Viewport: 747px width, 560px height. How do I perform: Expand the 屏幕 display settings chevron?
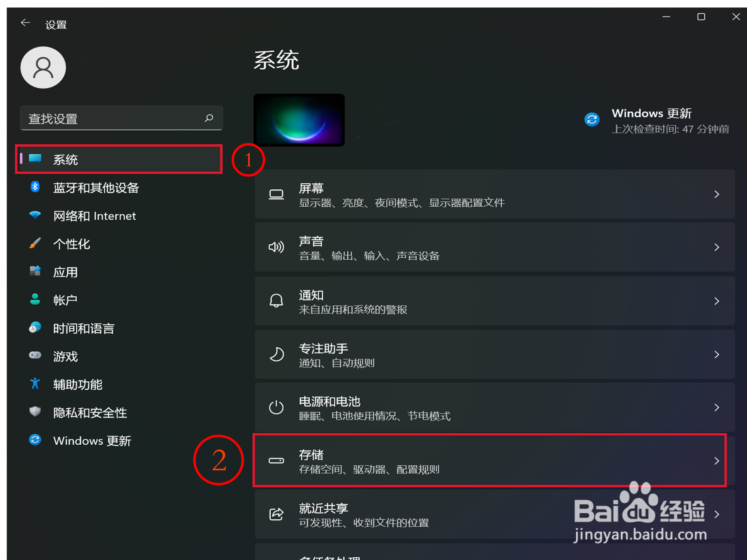pos(717,194)
